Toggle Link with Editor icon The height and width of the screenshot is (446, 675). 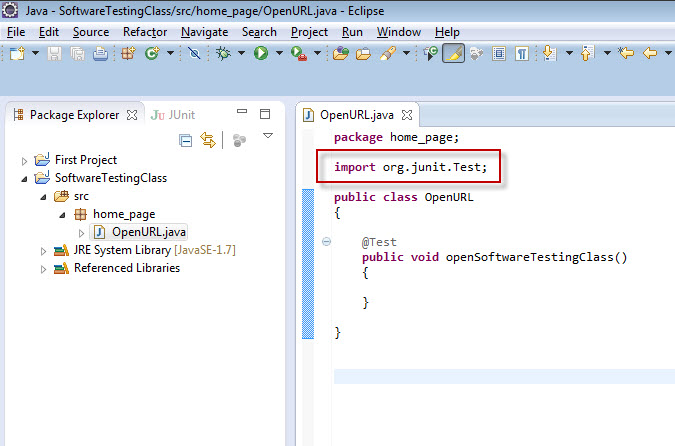click(x=208, y=140)
